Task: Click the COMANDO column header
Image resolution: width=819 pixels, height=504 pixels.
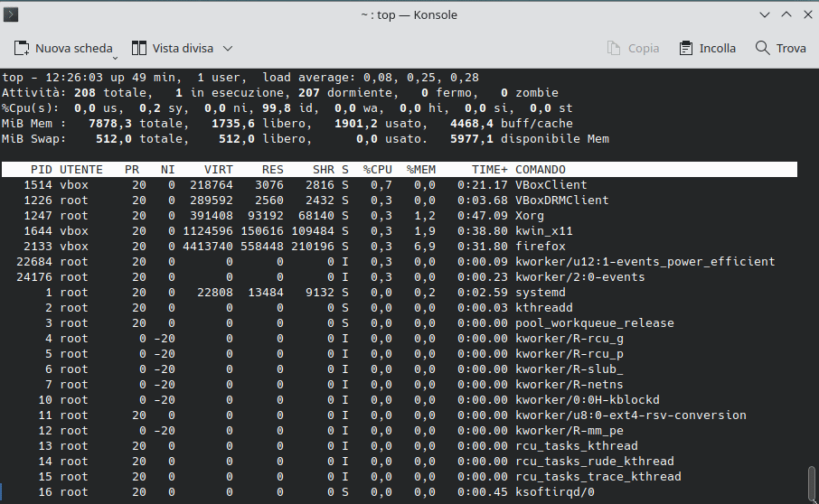Action: click(x=541, y=169)
